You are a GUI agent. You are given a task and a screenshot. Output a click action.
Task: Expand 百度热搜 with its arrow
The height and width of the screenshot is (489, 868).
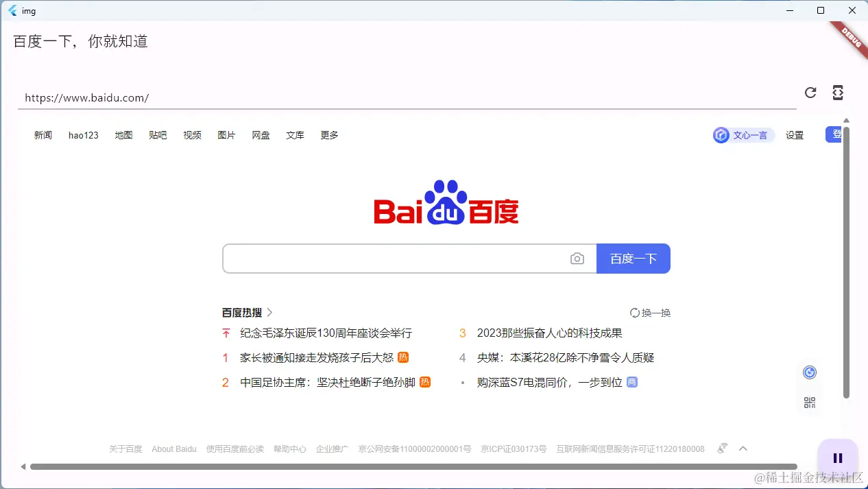(269, 313)
